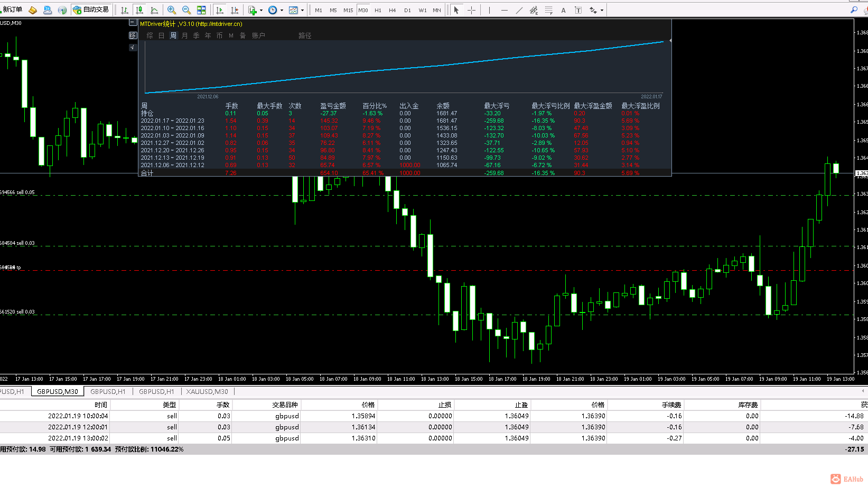Screen dimensions: 868x487
Task: Toggle chart shift from right edge
Action: pos(235,10)
